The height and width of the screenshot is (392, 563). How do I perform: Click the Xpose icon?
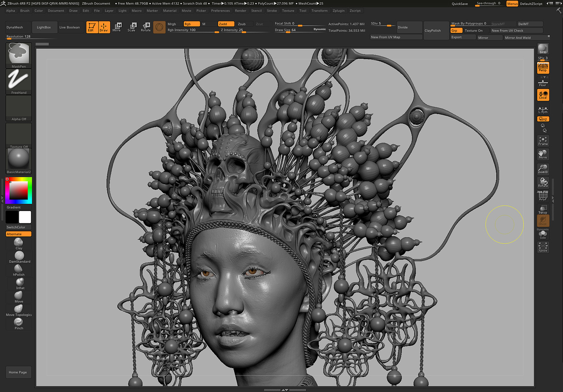coord(543,247)
